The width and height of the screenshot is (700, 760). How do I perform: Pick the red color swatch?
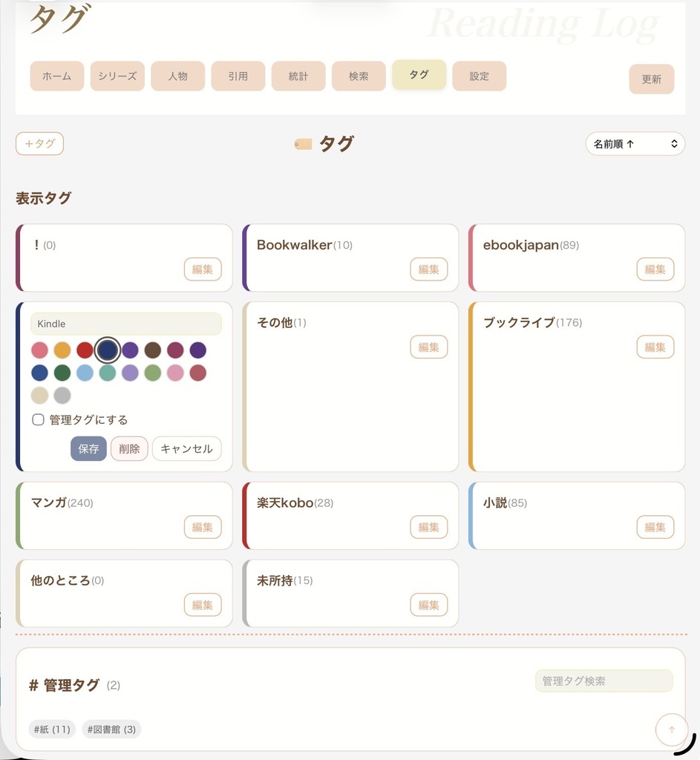point(85,350)
